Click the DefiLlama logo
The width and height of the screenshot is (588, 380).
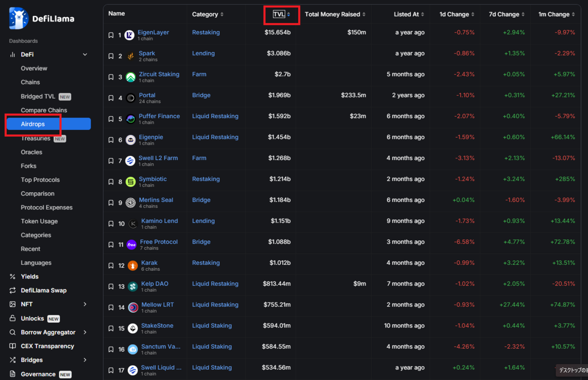click(x=42, y=19)
